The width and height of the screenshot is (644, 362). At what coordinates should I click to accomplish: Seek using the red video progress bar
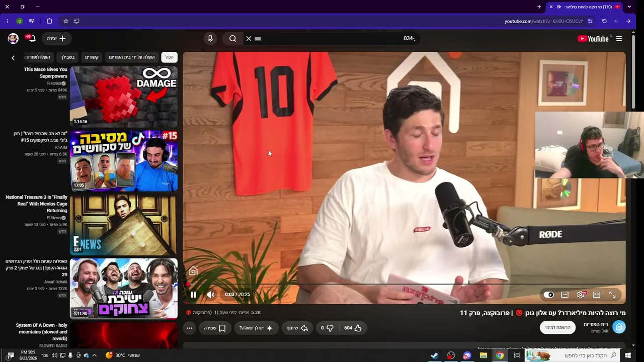[x=404, y=284]
